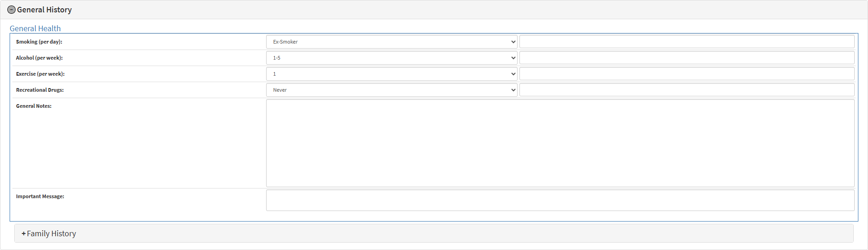Screen dimensions: 868x250
Task: Open the Smoking (per day) dropdown
Action: 391,42
